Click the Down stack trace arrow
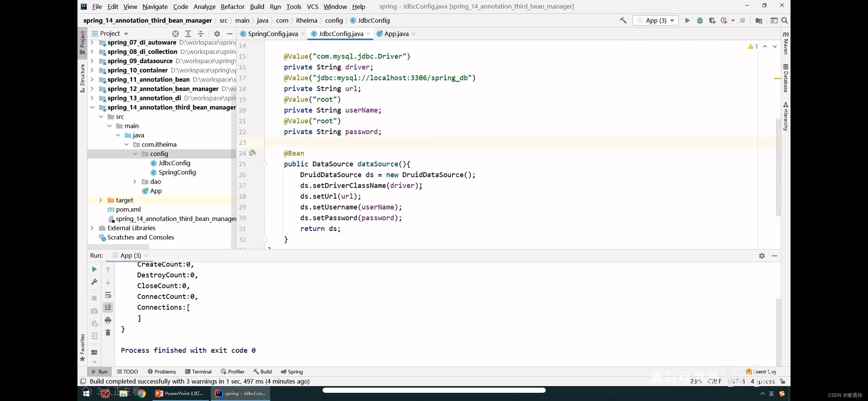This screenshot has height=401, width=868. 108,282
